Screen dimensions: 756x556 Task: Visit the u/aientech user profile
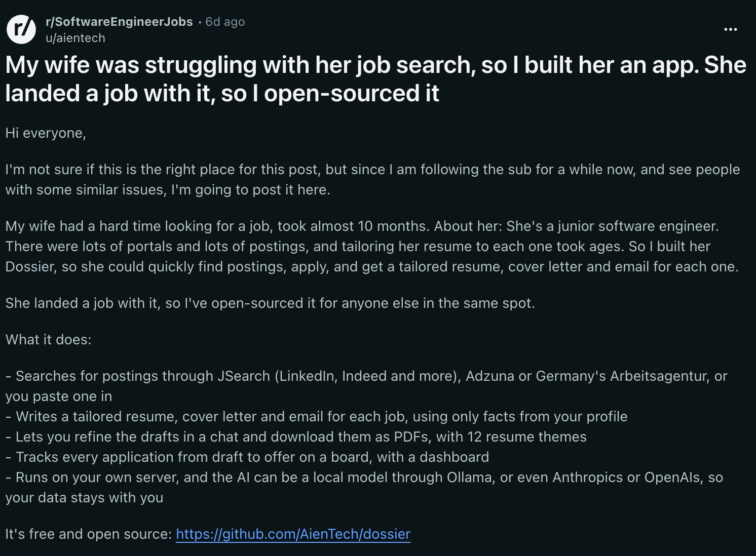pyautogui.click(x=75, y=38)
